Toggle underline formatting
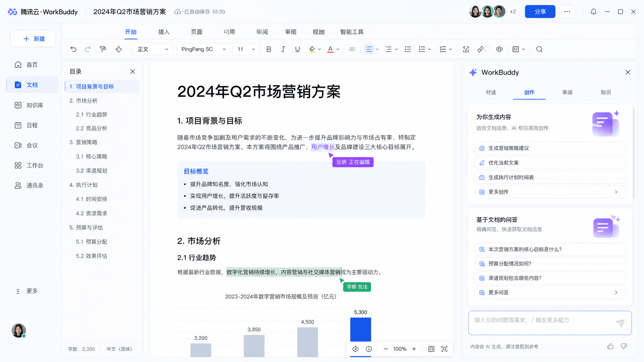The image size is (644, 362). [297, 49]
